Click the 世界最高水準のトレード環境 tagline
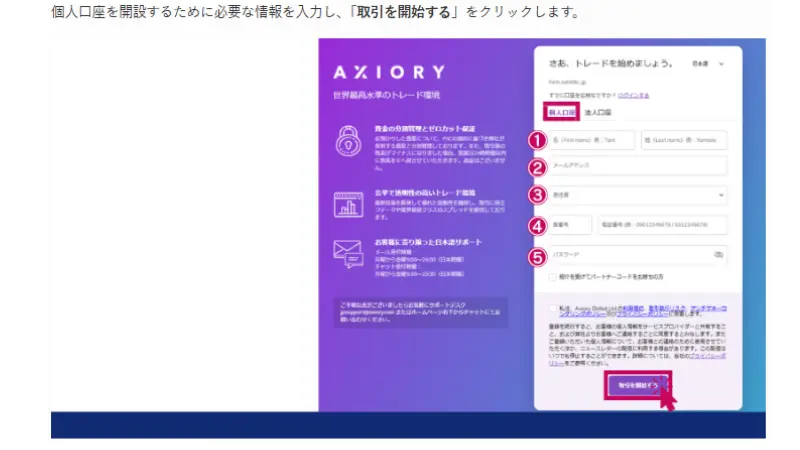This screenshot has width=800, height=450. coord(386,95)
